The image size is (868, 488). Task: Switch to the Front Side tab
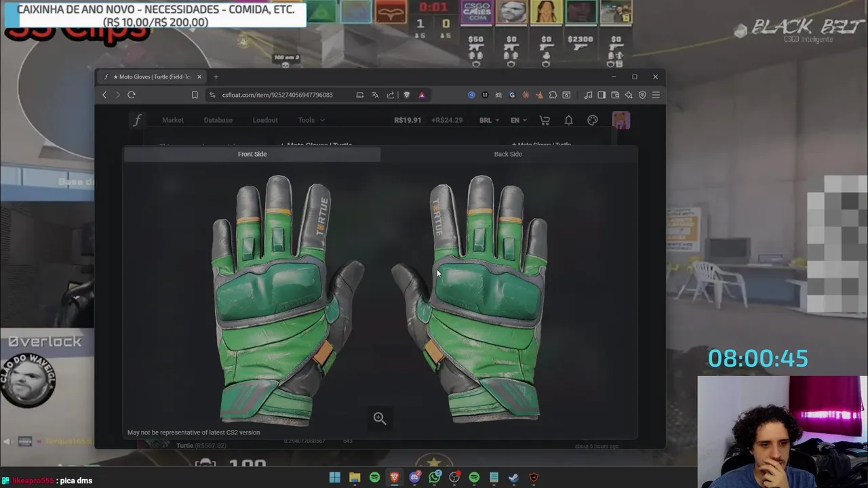coord(252,154)
